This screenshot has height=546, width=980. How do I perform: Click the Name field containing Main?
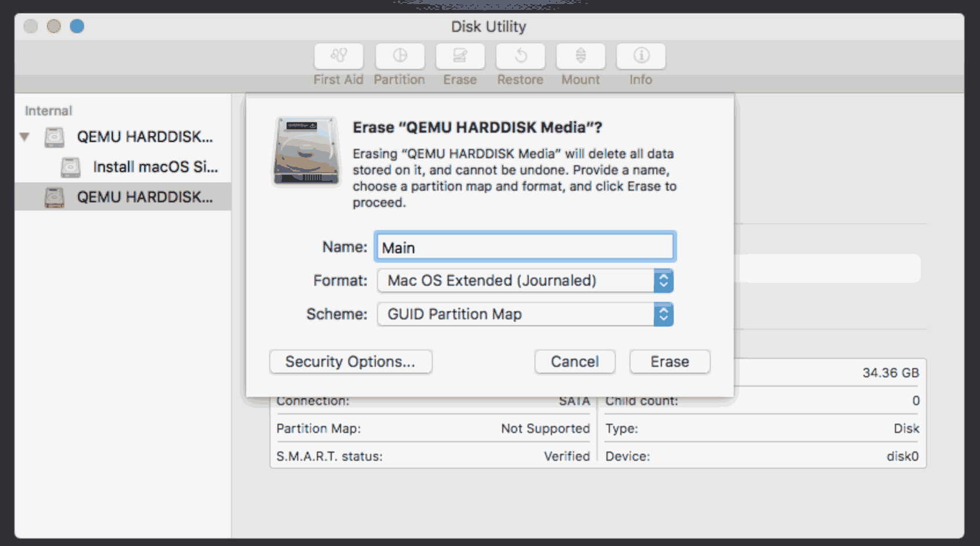(525, 247)
